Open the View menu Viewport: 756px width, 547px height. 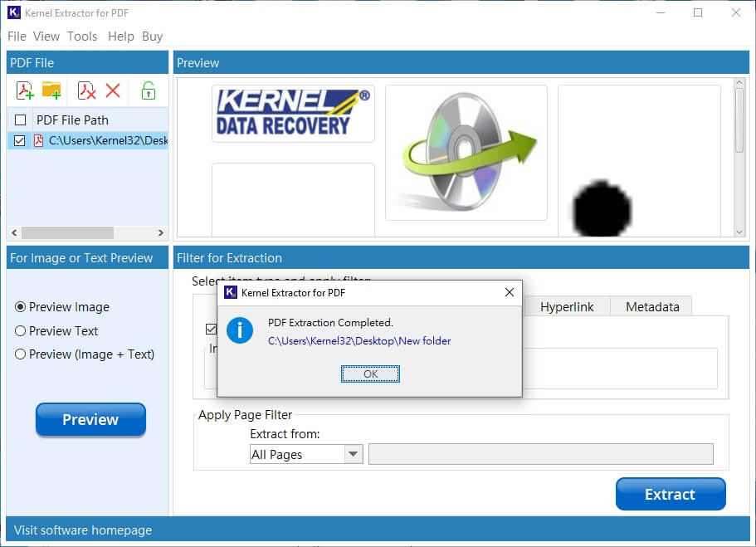(x=46, y=37)
